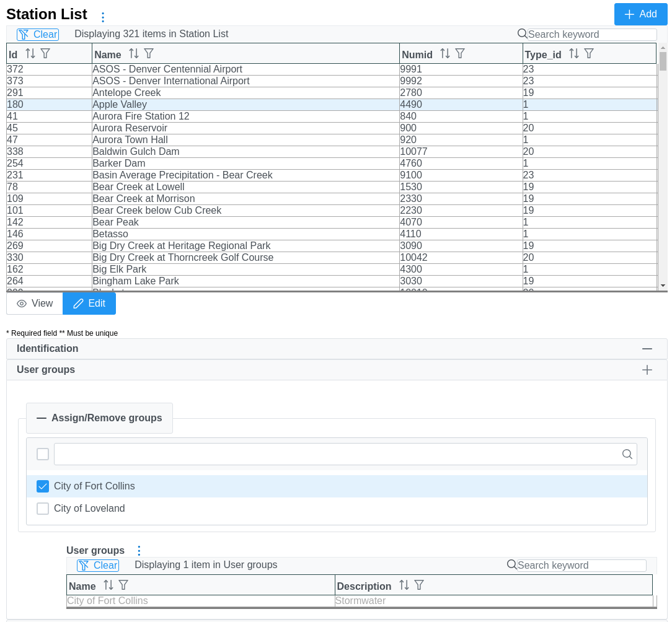Viewport: 672px width, 622px height.
Task: Switch to Edit mode tab
Action: pyautogui.click(x=89, y=304)
